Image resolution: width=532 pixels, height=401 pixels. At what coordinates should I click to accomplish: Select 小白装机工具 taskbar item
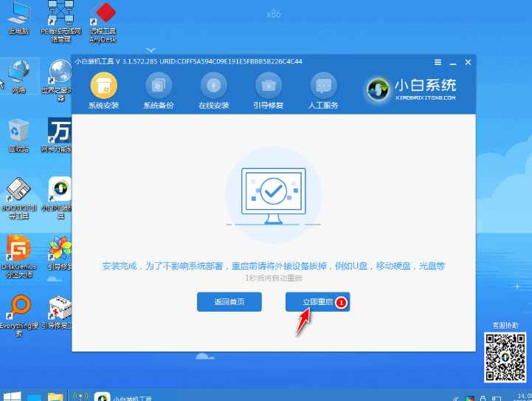coord(124,397)
